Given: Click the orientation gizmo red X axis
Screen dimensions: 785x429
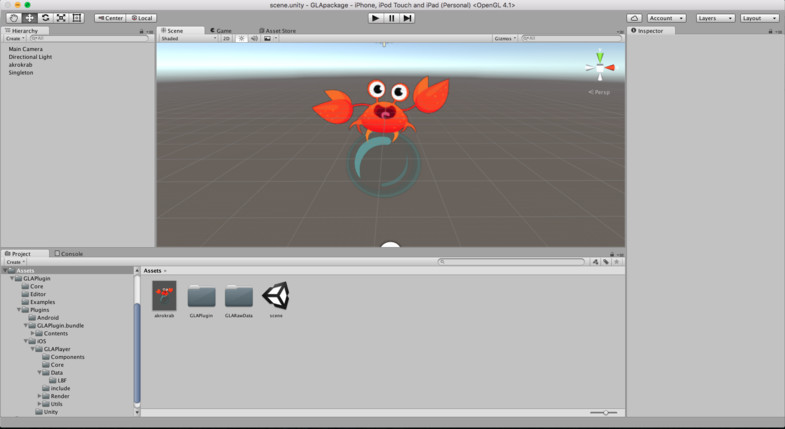Looking at the screenshot, I should coord(610,68).
